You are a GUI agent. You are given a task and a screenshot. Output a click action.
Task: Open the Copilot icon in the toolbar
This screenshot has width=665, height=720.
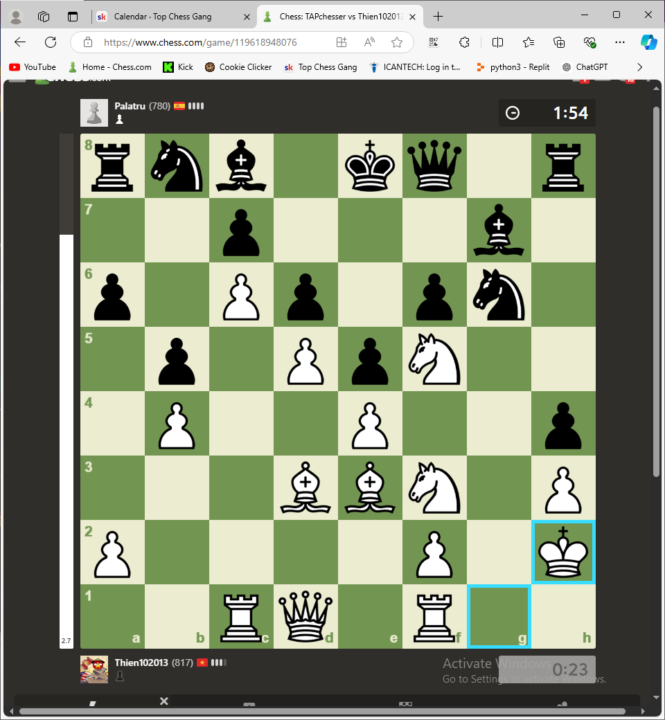pos(648,42)
